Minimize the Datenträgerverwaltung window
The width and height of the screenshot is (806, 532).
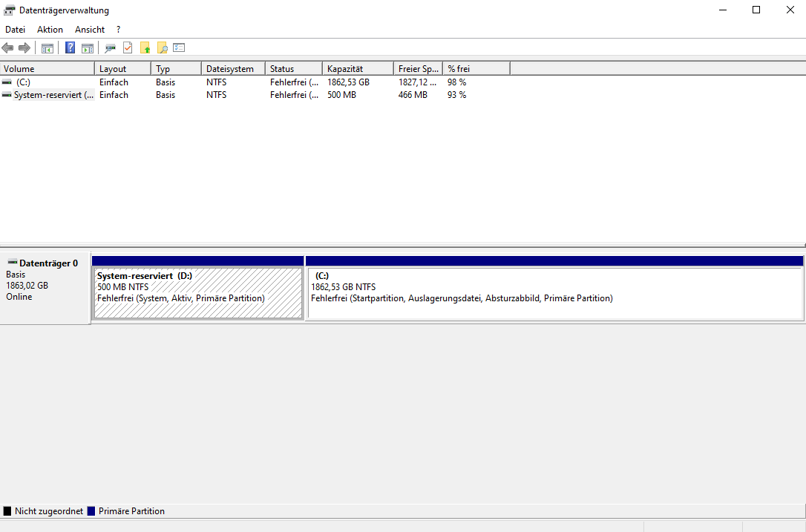pyautogui.click(x=723, y=10)
